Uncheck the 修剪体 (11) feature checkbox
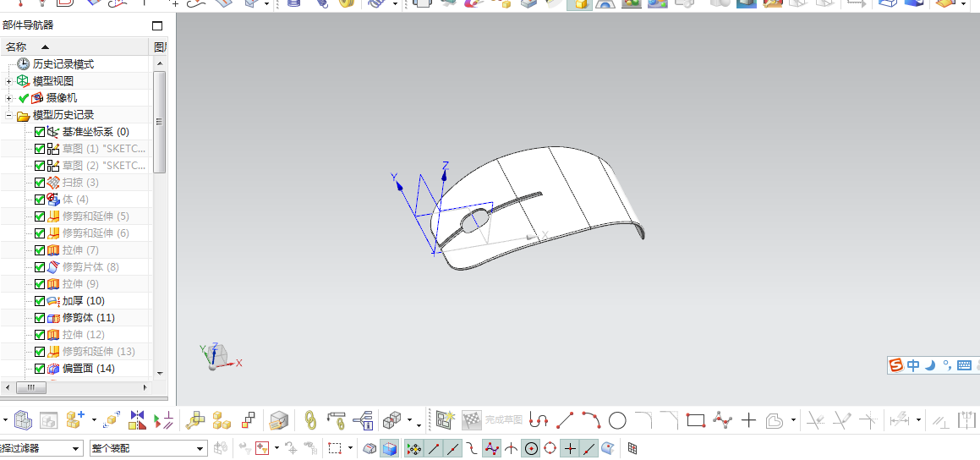Image resolution: width=980 pixels, height=460 pixels. [x=40, y=317]
